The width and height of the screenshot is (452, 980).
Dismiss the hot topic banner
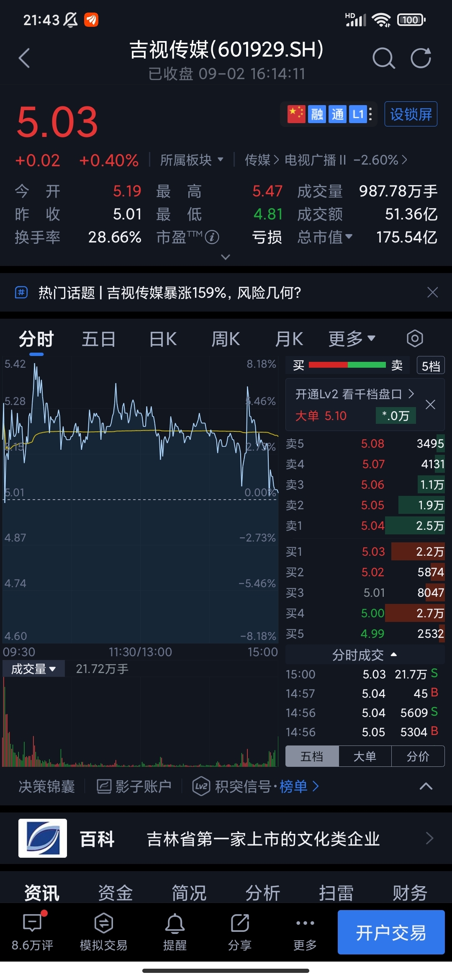[432, 292]
